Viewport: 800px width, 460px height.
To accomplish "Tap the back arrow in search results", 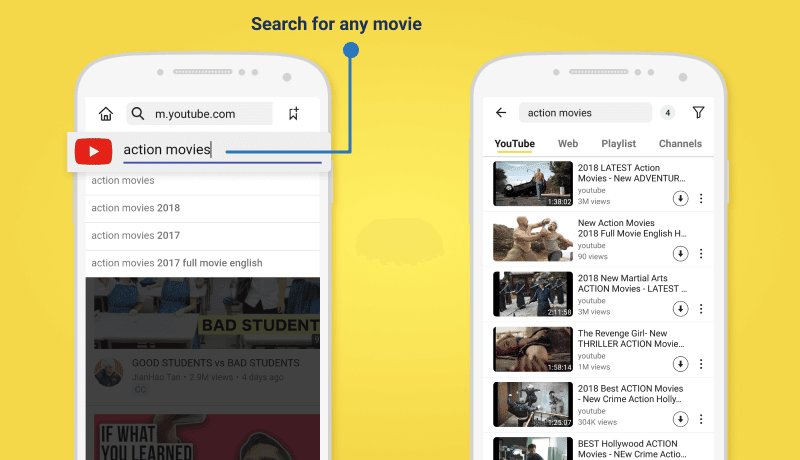I will pyautogui.click(x=501, y=113).
